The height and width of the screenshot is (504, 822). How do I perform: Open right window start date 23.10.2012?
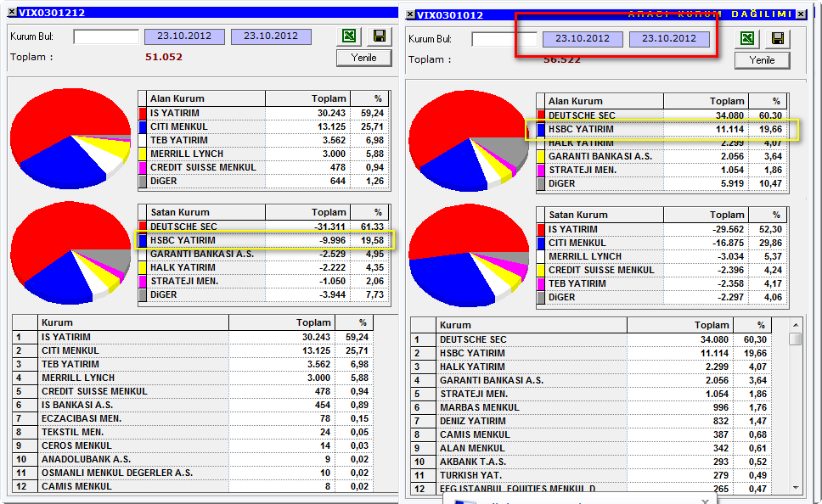583,39
